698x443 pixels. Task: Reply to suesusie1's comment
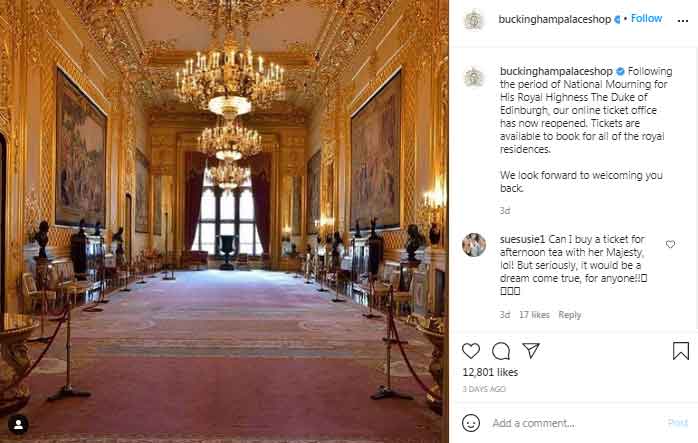(x=569, y=315)
